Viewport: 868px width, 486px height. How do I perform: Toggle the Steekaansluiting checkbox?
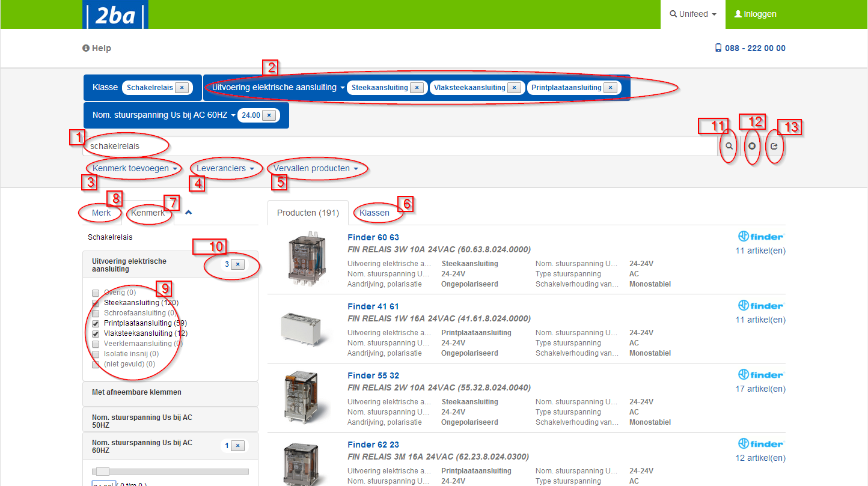96,303
